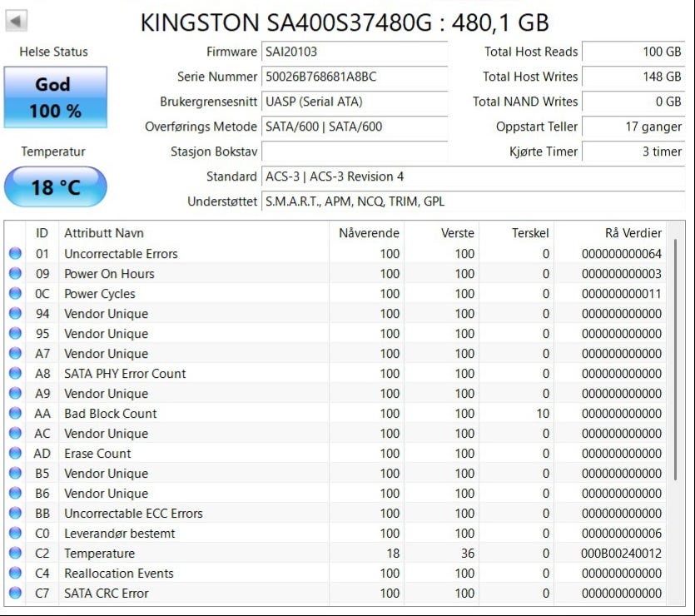695x616 pixels.
Task: Click the 18 °C temperature button
Action: (x=56, y=186)
